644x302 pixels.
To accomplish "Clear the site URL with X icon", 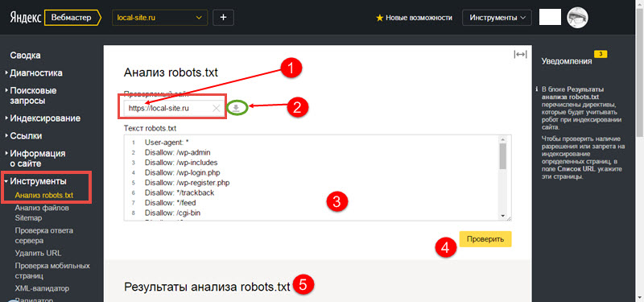I will pyautogui.click(x=217, y=108).
